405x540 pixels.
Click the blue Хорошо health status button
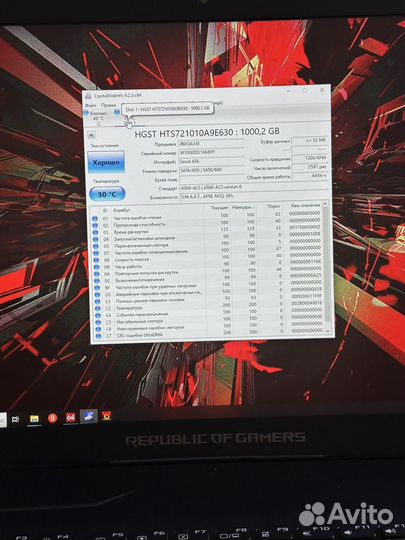coord(106,162)
